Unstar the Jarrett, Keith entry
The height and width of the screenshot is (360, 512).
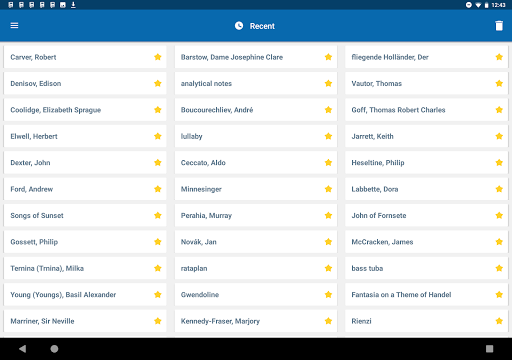point(499,136)
